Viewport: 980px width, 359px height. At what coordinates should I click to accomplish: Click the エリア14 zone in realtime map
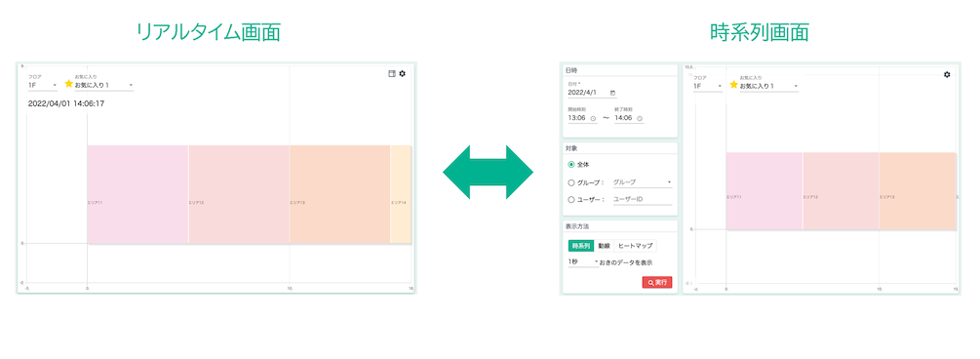point(401,194)
